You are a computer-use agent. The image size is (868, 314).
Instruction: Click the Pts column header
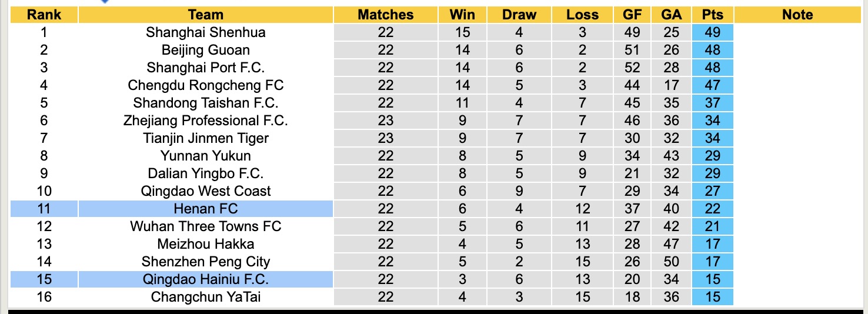click(x=713, y=15)
